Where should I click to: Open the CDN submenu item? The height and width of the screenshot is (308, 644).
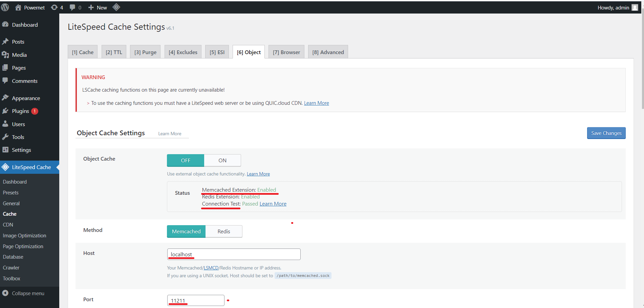[x=8, y=224]
